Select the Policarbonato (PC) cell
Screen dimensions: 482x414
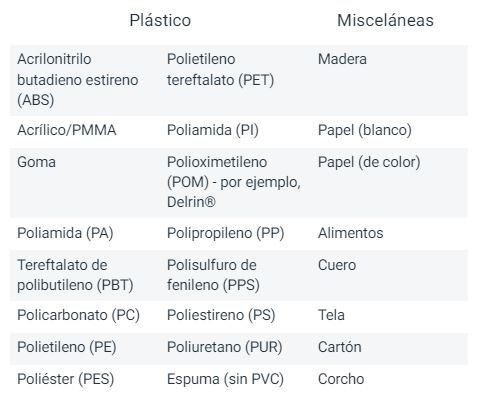78,315
